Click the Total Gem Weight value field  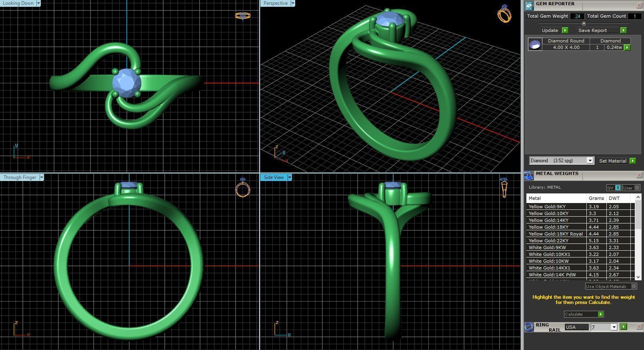pyautogui.click(x=577, y=16)
